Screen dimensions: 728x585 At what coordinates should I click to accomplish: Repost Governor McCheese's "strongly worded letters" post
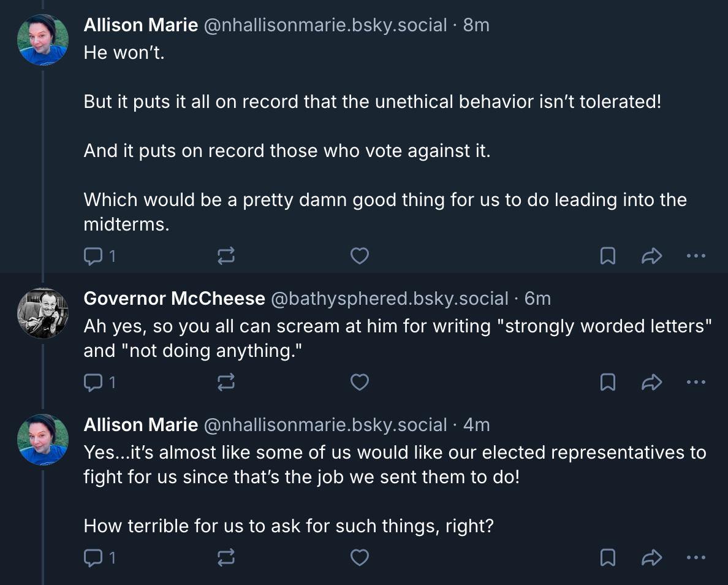tap(226, 383)
